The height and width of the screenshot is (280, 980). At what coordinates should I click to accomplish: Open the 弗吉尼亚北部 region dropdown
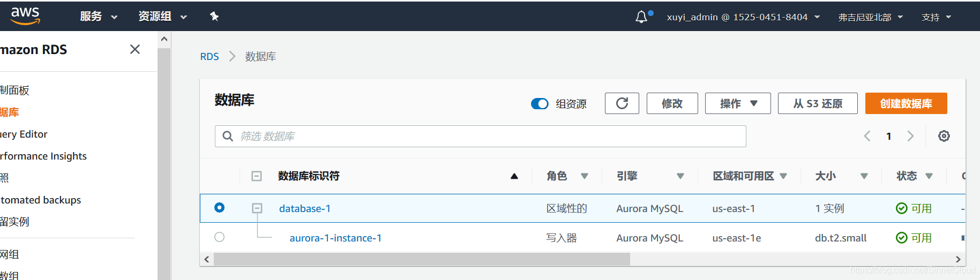click(871, 17)
